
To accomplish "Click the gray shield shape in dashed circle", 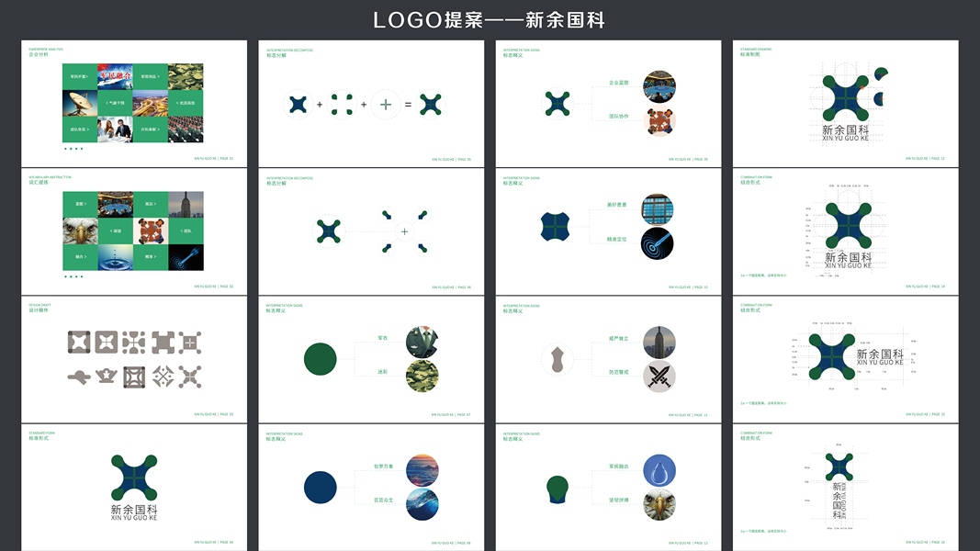I will [557, 359].
